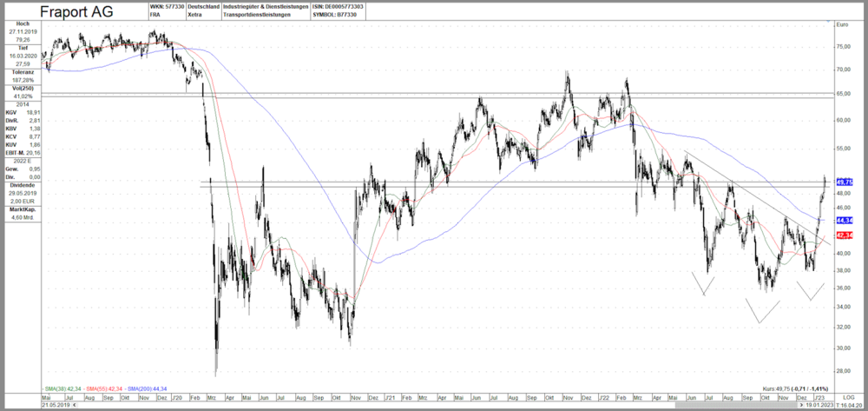Click the Industriegüter & Dienstleistungen sector label

(x=265, y=7)
